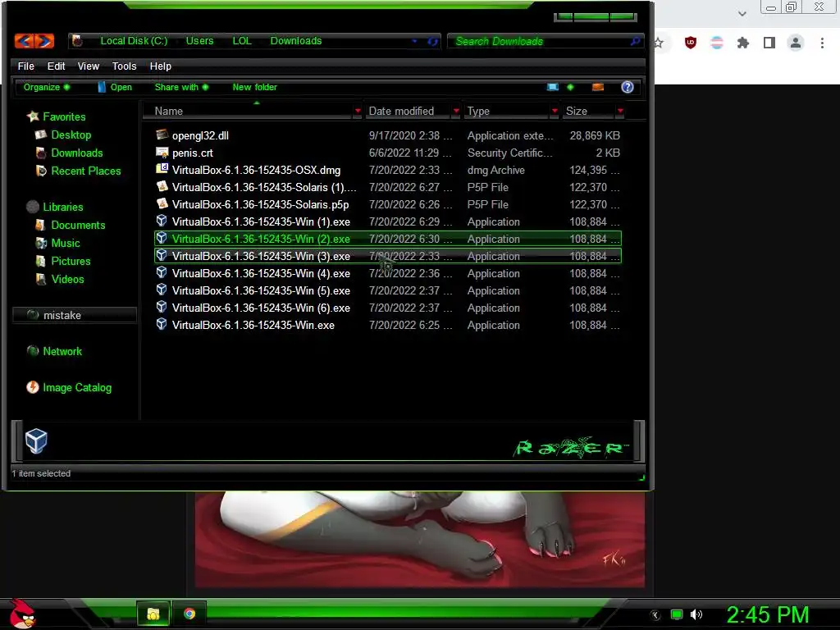
Task: Click the Explorer taskbar button
Action: [x=153, y=614]
